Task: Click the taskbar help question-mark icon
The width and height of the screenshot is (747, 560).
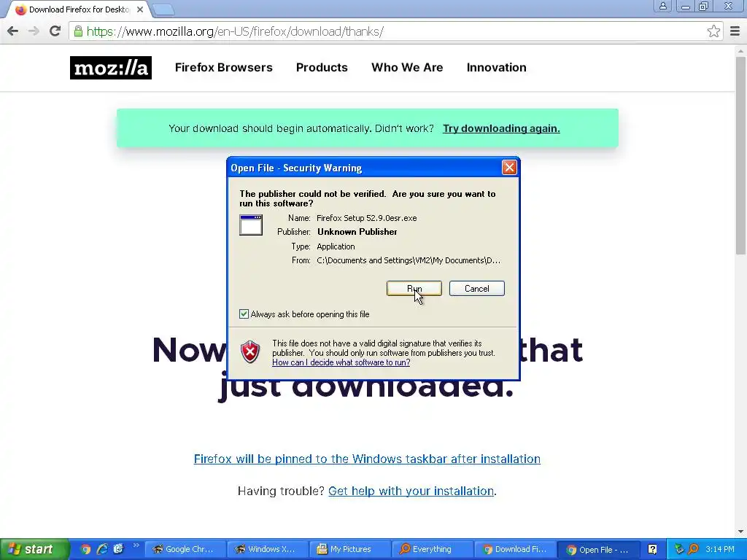Action: pyautogui.click(x=652, y=549)
